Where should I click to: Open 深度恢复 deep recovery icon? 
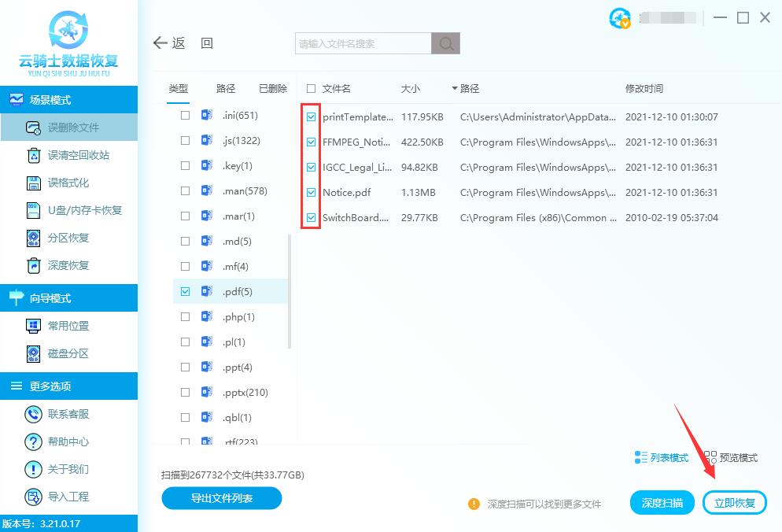click(x=33, y=265)
